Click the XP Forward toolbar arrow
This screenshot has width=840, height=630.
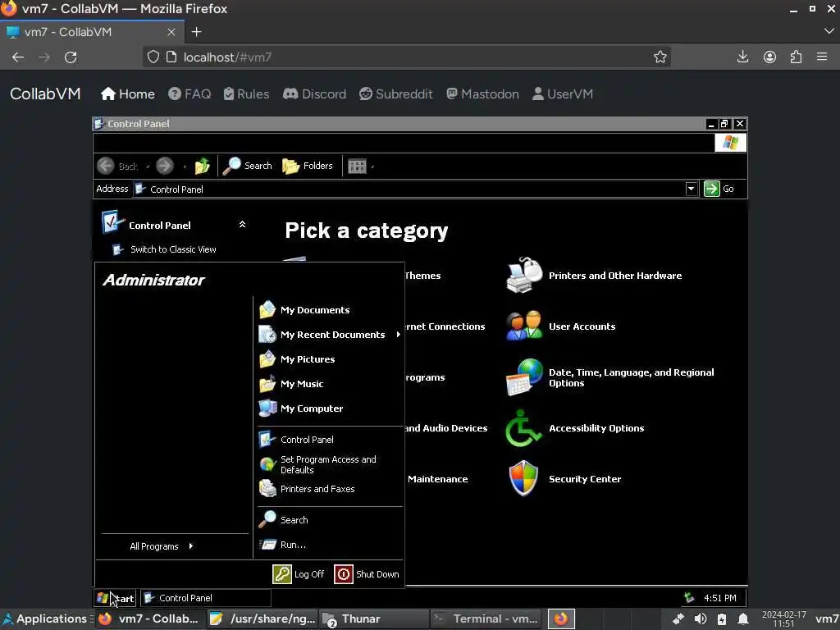click(x=165, y=166)
